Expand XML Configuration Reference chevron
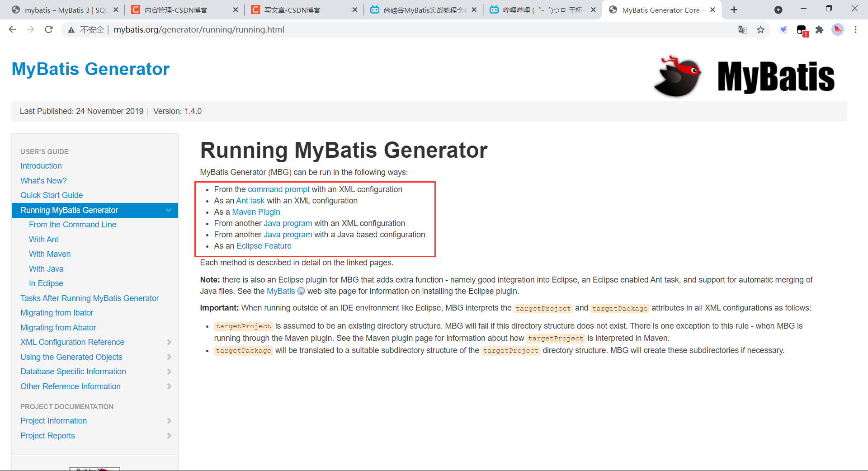This screenshot has width=868, height=471. [x=169, y=342]
